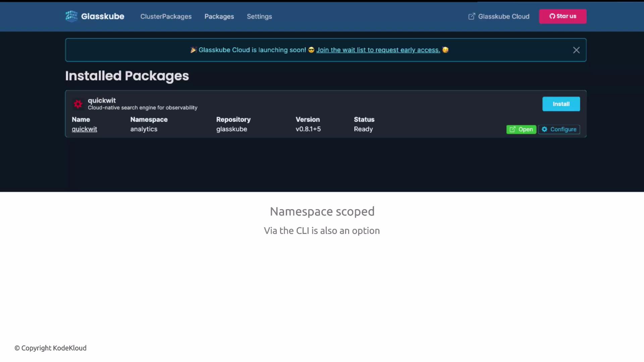The height and width of the screenshot is (362, 644).
Task: Click the party popper emoji in banner
Action: (x=194, y=50)
